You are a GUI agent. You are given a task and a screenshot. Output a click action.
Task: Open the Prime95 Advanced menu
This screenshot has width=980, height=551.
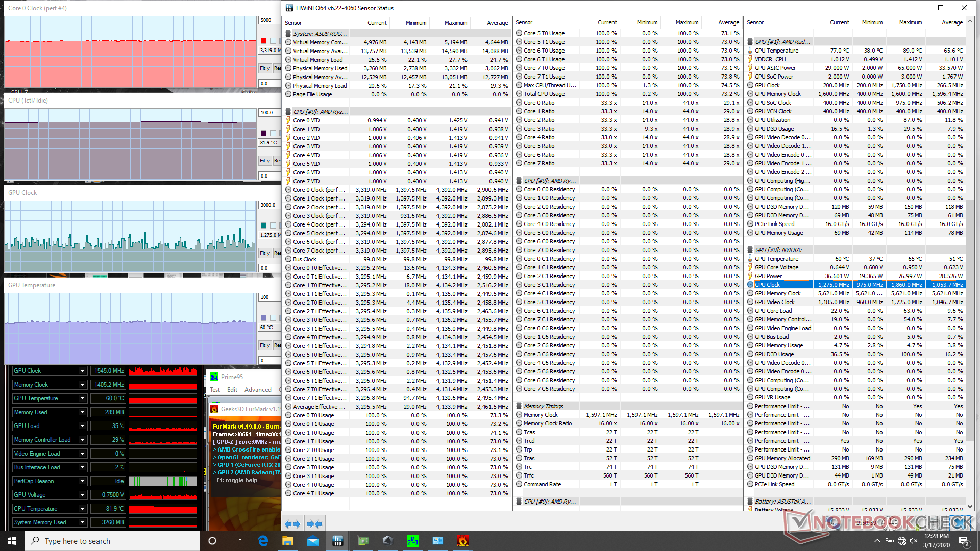258,390
